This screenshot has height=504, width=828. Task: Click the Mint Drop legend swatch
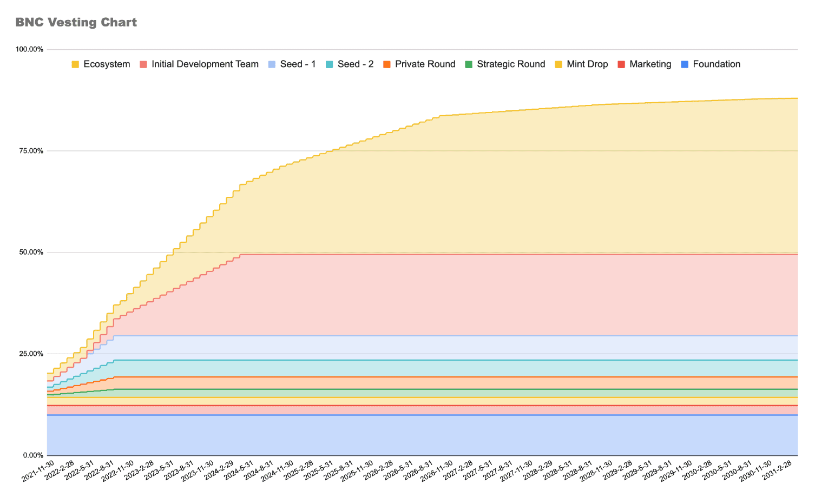[558, 64]
